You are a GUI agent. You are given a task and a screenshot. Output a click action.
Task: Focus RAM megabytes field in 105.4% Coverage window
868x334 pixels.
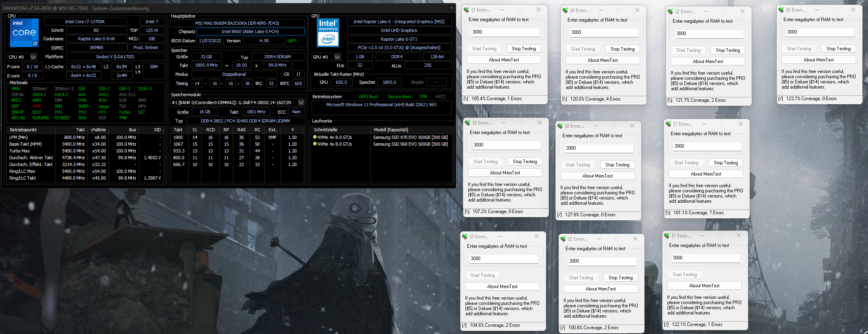click(x=505, y=32)
